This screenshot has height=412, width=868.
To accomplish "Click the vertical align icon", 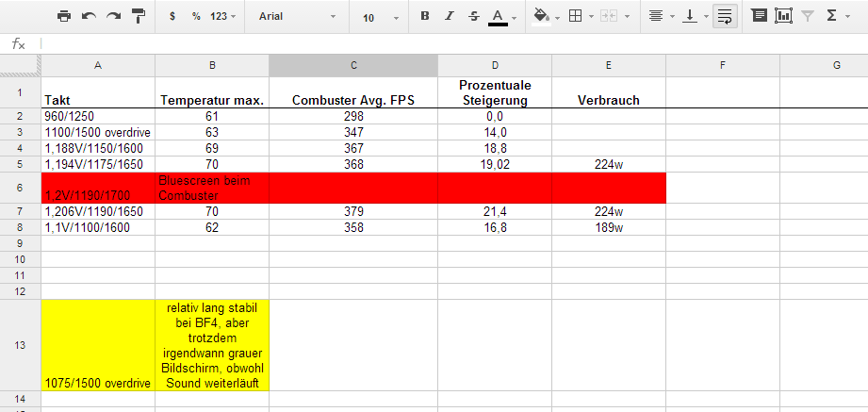I will click(x=690, y=16).
